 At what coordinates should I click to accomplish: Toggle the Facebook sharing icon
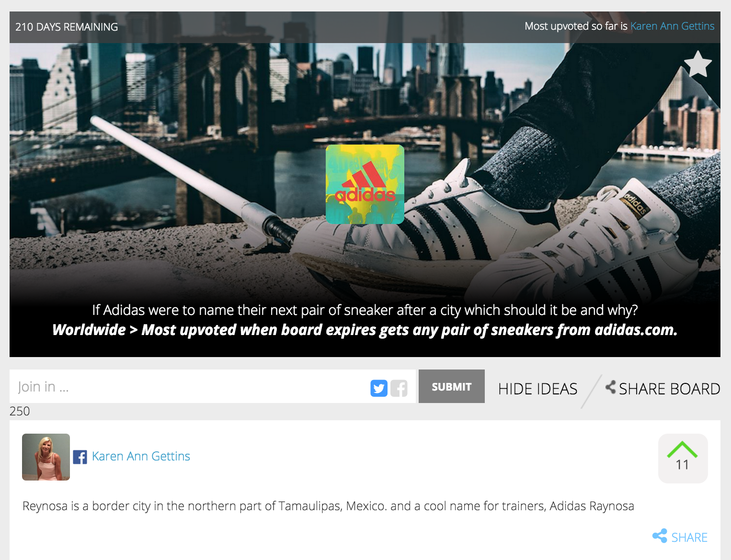pyautogui.click(x=399, y=388)
